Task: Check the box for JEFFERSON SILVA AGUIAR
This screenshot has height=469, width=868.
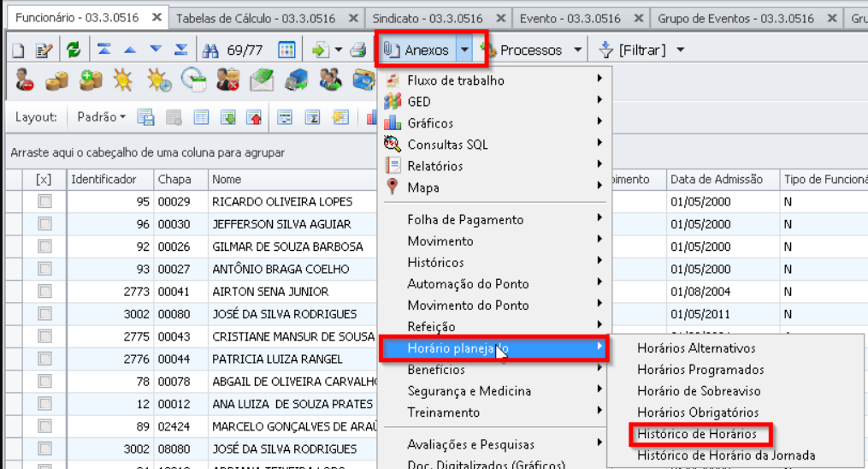Action: tap(44, 223)
